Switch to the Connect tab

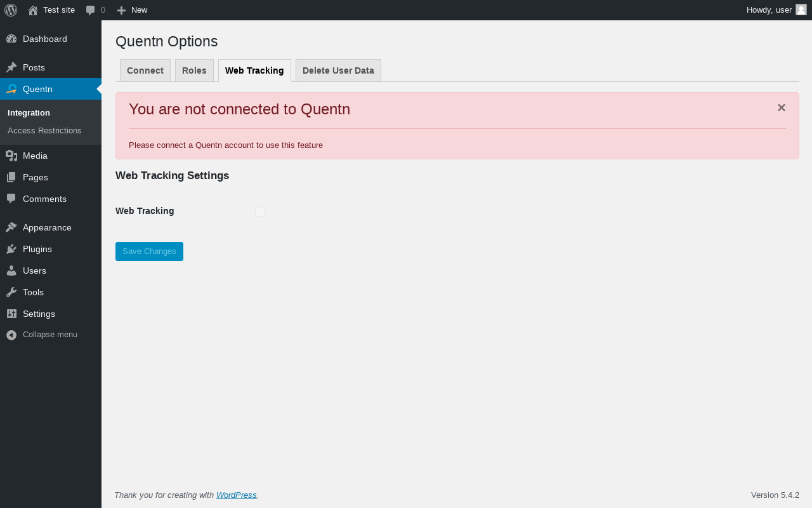click(x=145, y=70)
